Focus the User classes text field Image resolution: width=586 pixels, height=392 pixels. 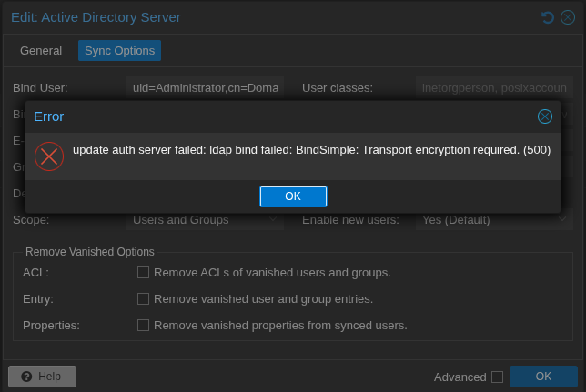(x=495, y=88)
